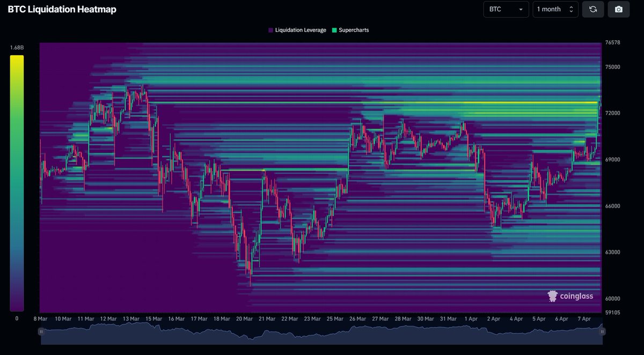
Task: Click the 59105 price axis label
Action: click(x=612, y=312)
